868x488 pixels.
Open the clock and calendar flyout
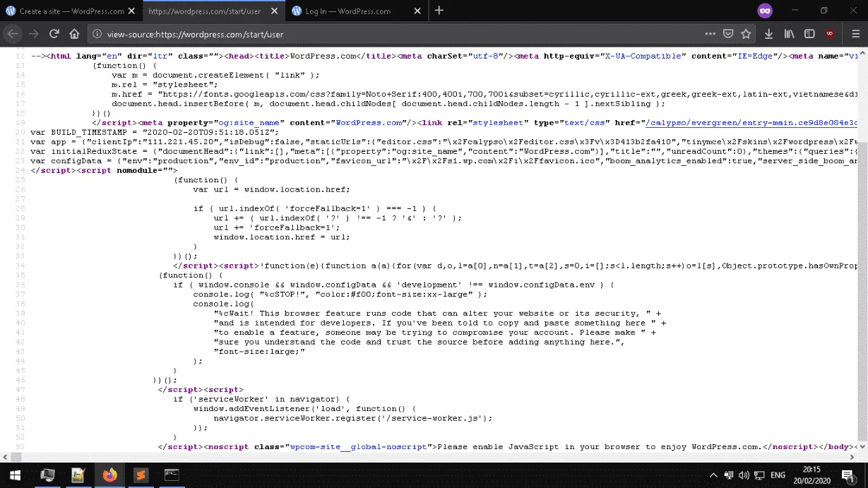pos(811,475)
